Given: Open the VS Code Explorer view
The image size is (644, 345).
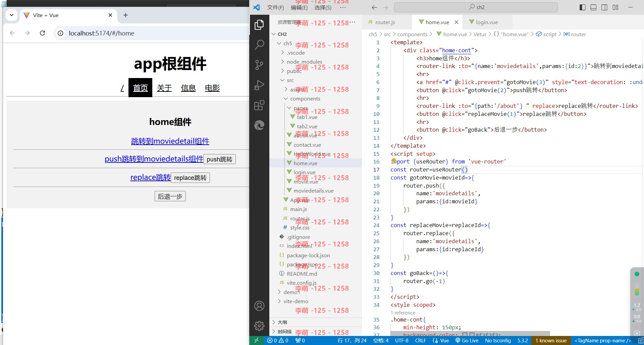Looking at the screenshot, I should [x=259, y=25].
